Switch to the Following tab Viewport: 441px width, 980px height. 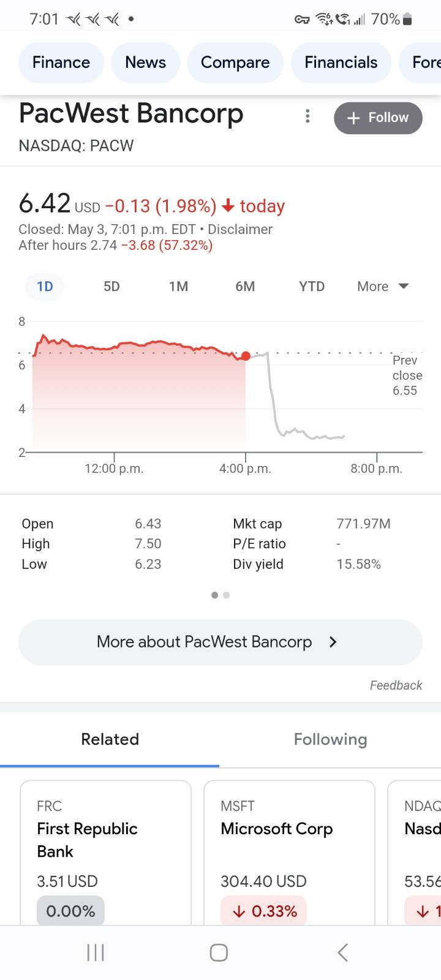click(x=330, y=739)
